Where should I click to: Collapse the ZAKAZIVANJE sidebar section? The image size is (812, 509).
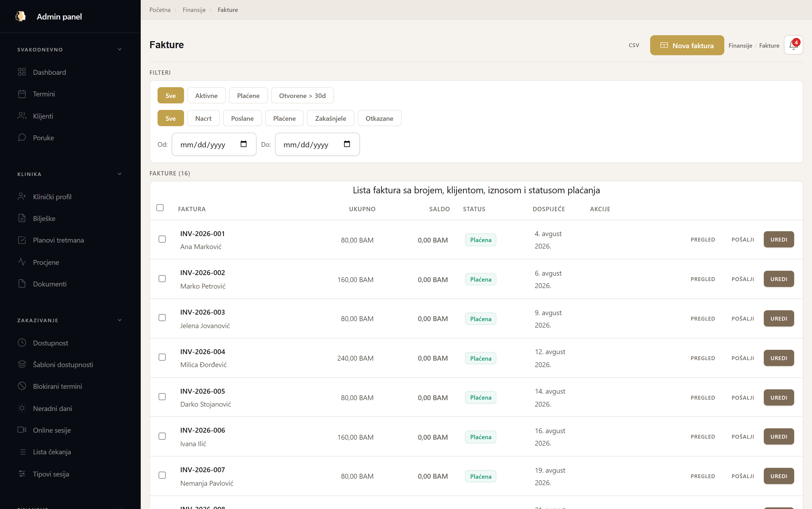119,320
